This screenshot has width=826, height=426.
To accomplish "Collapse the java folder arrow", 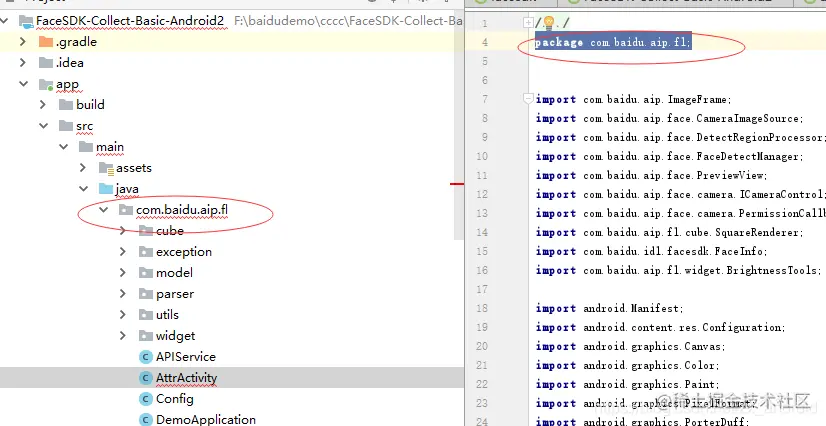I will tap(83, 189).
